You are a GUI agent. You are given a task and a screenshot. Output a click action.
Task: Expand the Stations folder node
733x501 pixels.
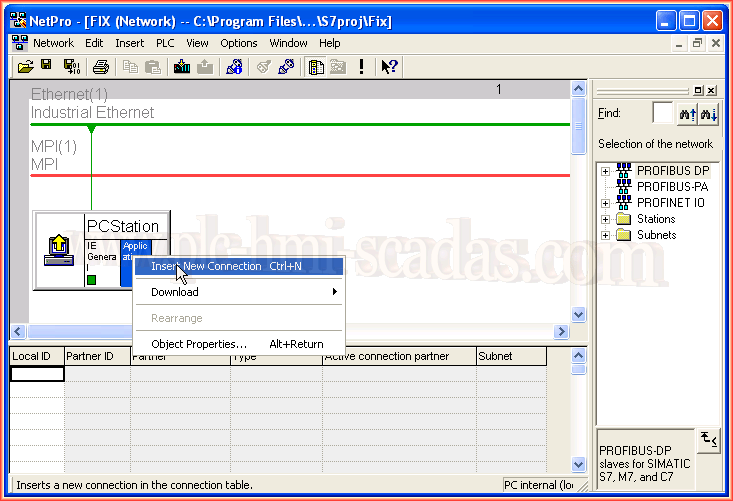coord(605,219)
